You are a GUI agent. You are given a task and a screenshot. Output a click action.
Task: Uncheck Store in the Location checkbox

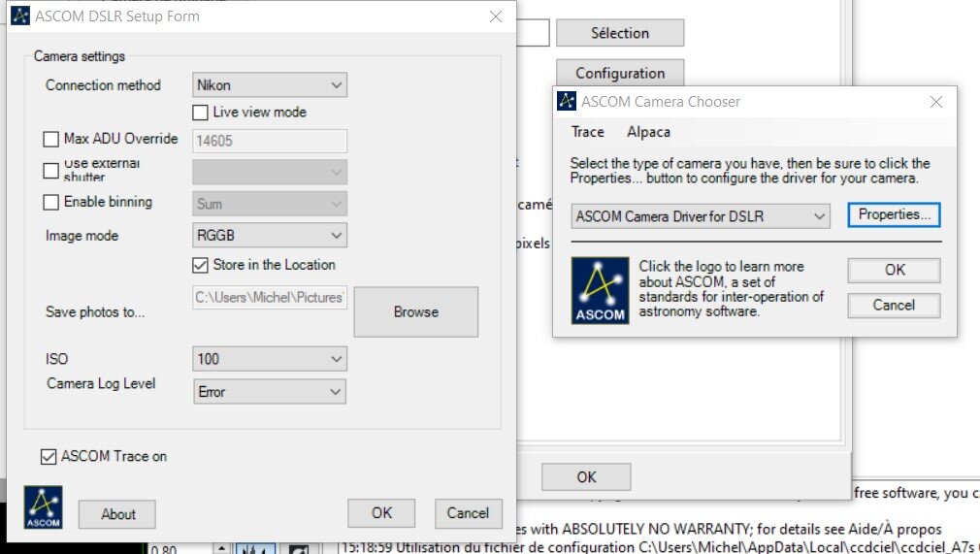click(200, 265)
